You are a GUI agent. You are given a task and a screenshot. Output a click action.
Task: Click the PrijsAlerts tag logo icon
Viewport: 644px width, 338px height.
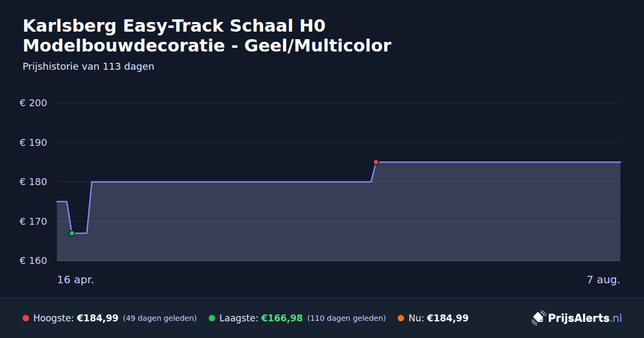538,318
